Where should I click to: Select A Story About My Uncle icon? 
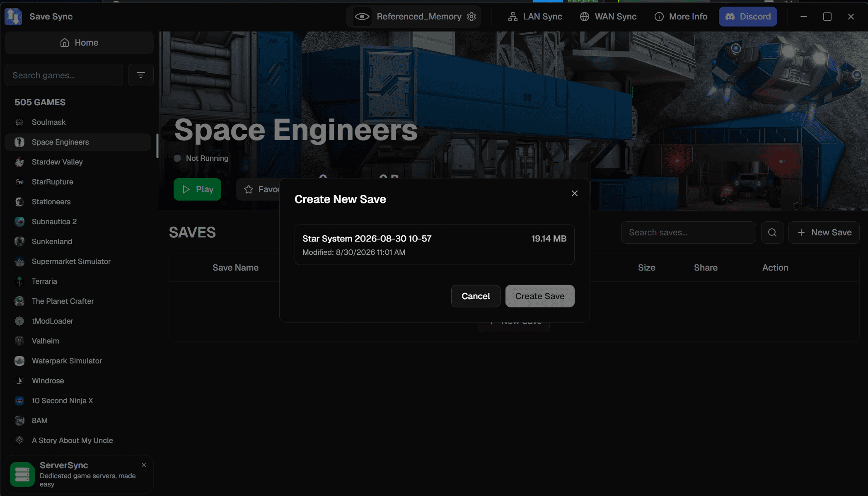click(x=19, y=440)
